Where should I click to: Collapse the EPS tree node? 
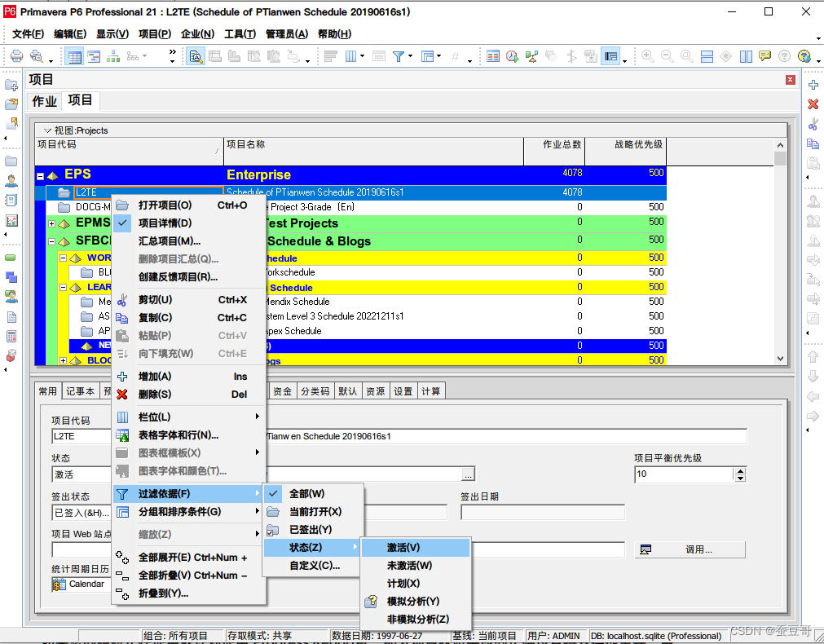tap(41, 176)
